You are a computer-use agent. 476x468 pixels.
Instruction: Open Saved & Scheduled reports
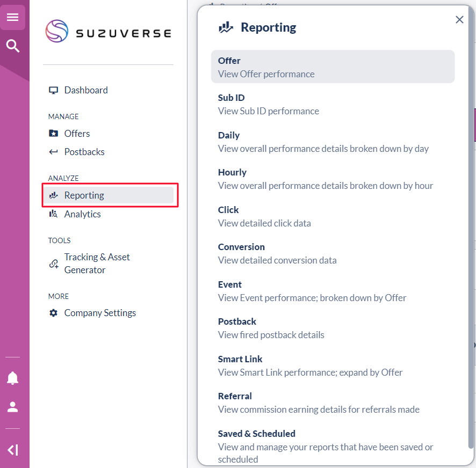click(x=325, y=446)
